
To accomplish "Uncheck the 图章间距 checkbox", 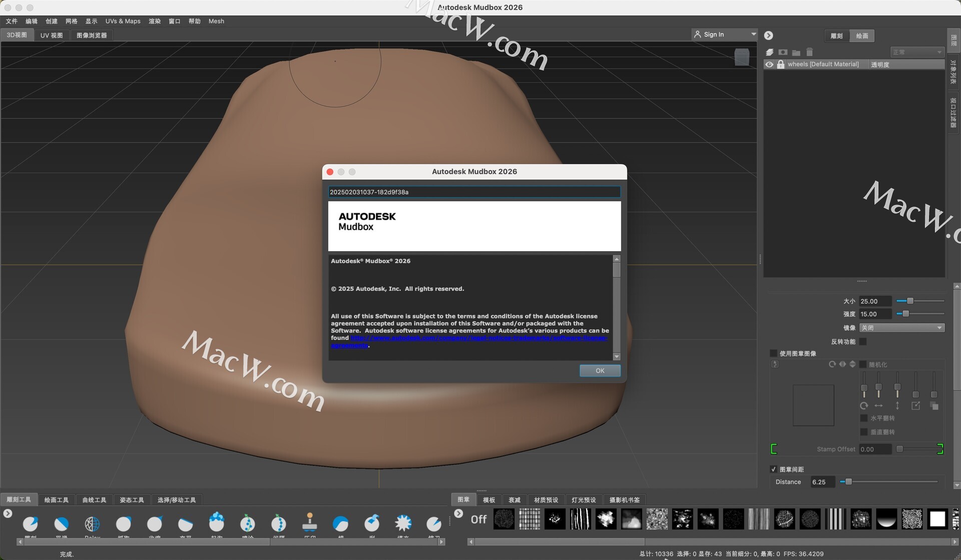I will (x=774, y=469).
